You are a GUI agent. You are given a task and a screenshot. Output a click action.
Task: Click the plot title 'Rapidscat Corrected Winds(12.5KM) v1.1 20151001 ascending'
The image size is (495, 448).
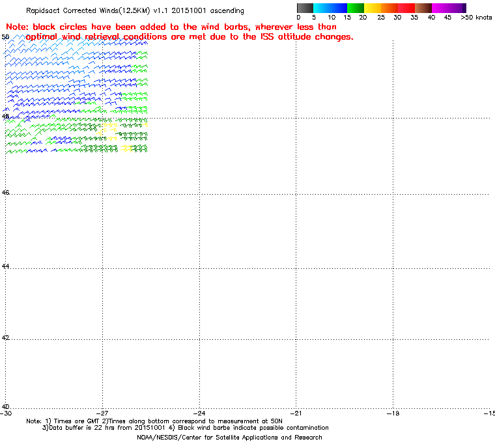tap(135, 10)
